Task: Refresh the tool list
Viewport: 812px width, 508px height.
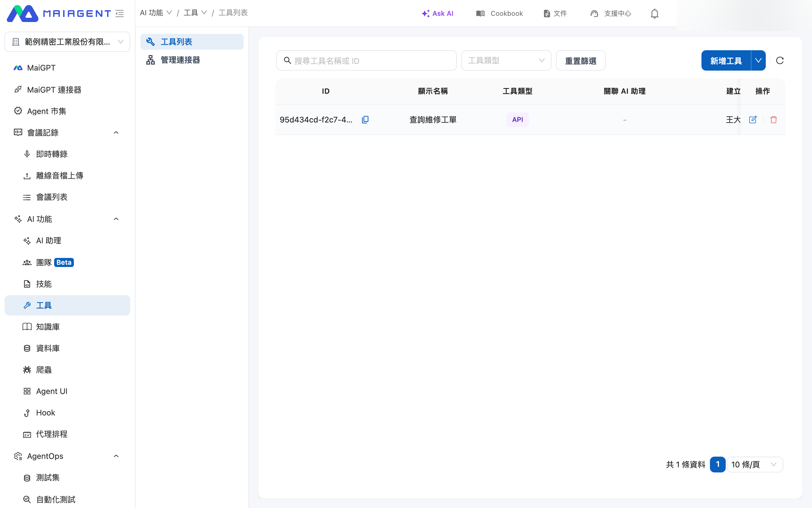Action: [780, 60]
